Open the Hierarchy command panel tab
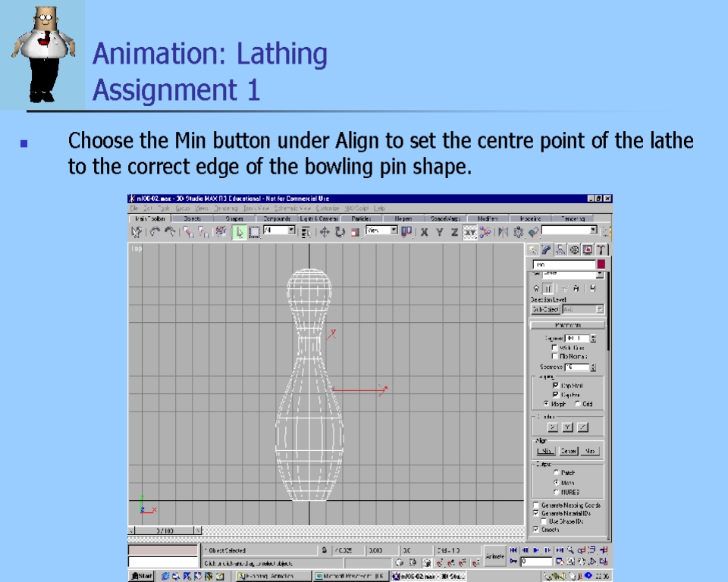The image size is (728, 582). pyautogui.click(x=560, y=249)
